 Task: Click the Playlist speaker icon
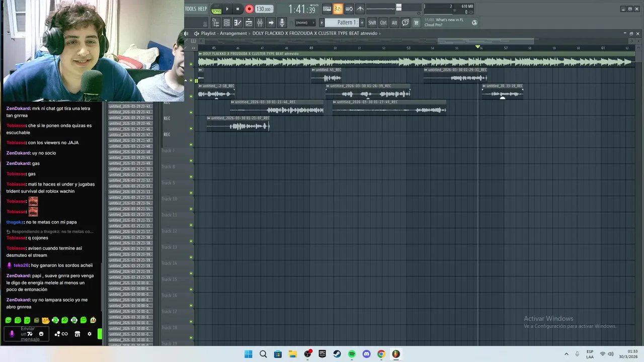point(196,33)
